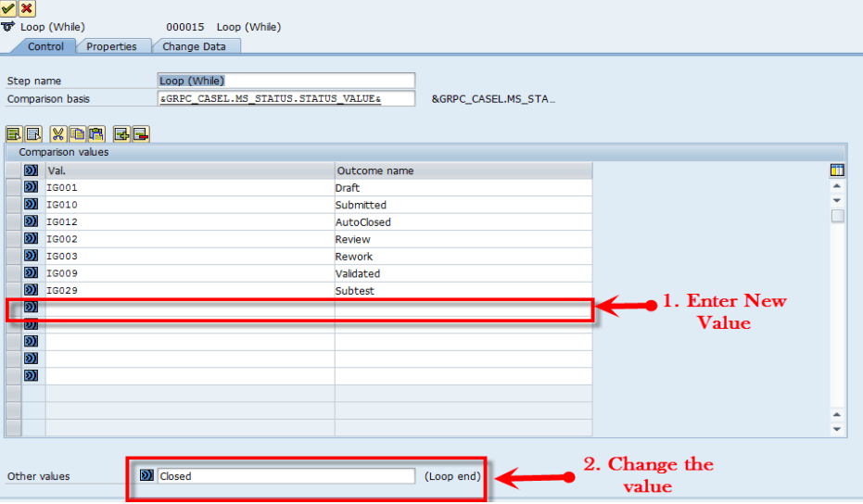This screenshot has height=504, width=863.
Task: Delete row using the minus icon
Action: coord(141,134)
